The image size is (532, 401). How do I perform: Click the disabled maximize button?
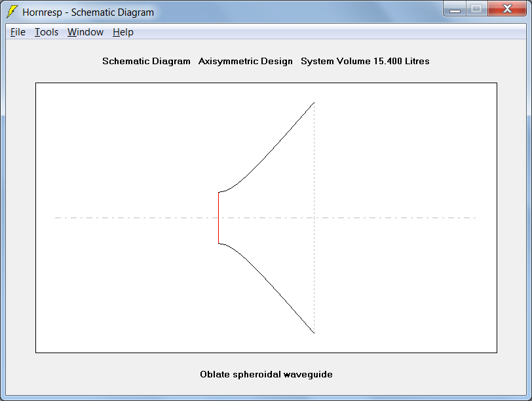pos(477,9)
